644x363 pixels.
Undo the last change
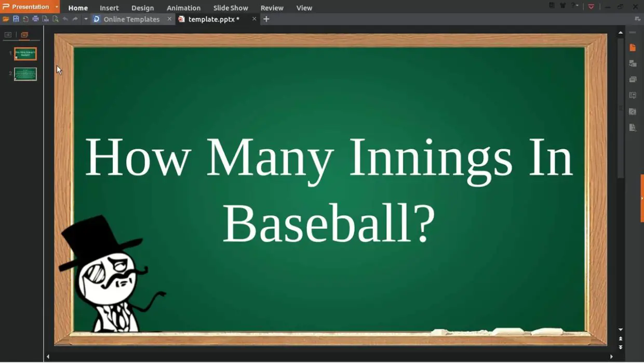pyautogui.click(x=65, y=19)
